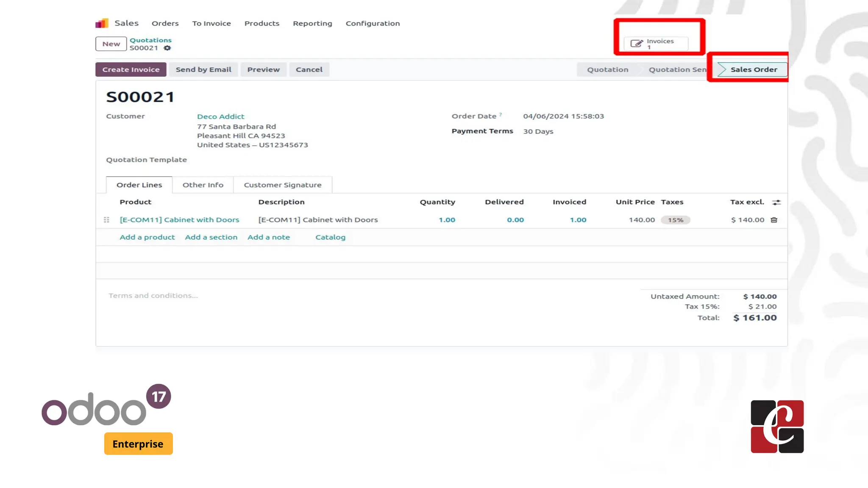Screen dimensions: 868x488
Task: Open the gear actions menu beside S00021
Action: 167,48
